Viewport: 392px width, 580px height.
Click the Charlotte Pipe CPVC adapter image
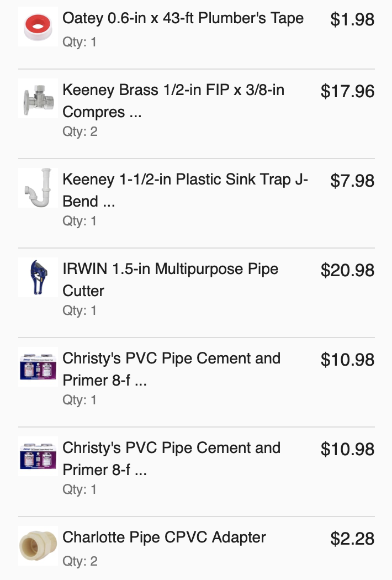click(38, 546)
